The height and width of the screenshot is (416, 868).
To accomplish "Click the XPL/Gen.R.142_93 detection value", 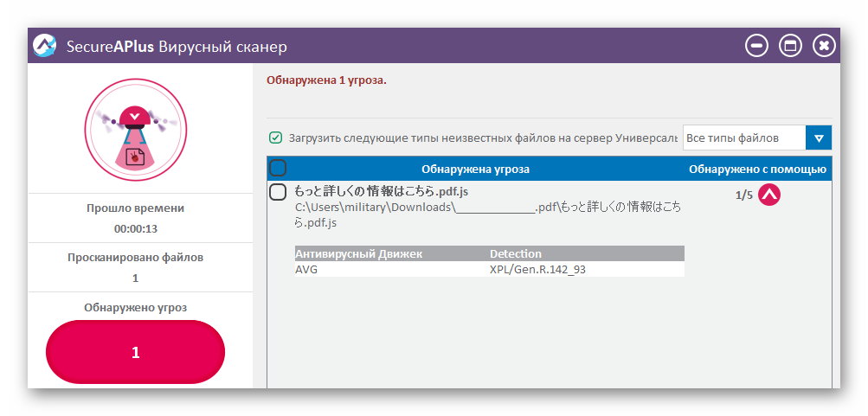I will click(x=537, y=270).
